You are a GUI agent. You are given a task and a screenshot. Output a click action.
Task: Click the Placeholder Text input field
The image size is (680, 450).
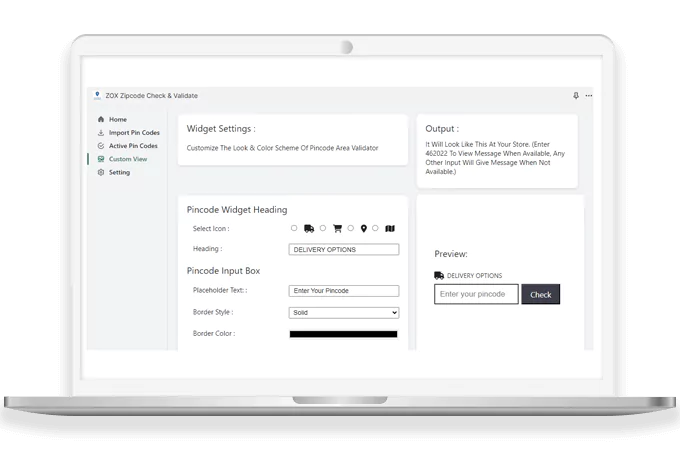344,291
